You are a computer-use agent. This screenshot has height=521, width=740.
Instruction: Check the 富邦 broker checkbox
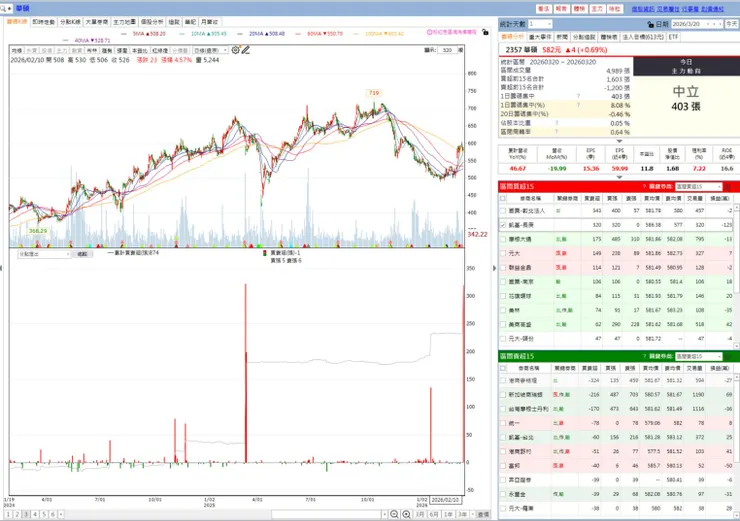503,466
